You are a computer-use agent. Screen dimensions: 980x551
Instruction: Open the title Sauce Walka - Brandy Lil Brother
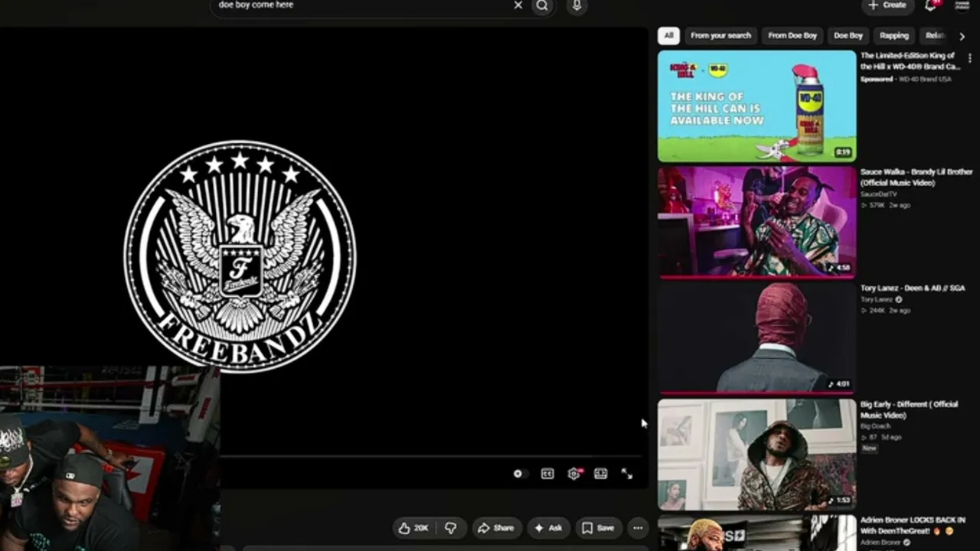pyautogui.click(x=916, y=178)
